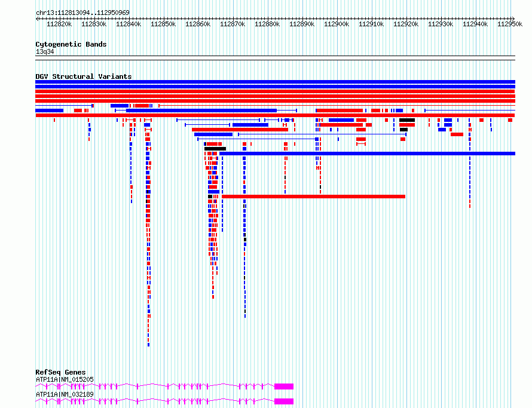Click the 112840k ruler label
This screenshot has width=532, height=408.
[x=129, y=24]
